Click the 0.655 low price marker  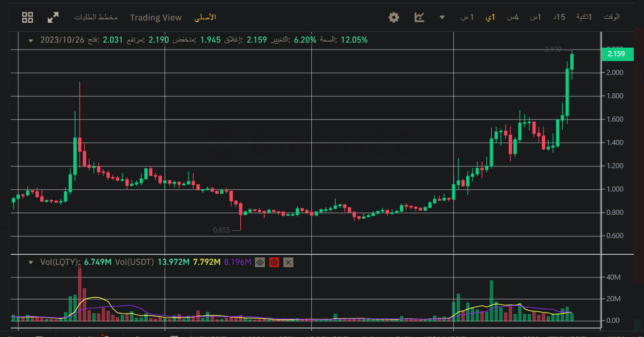click(x=222, y=230)
